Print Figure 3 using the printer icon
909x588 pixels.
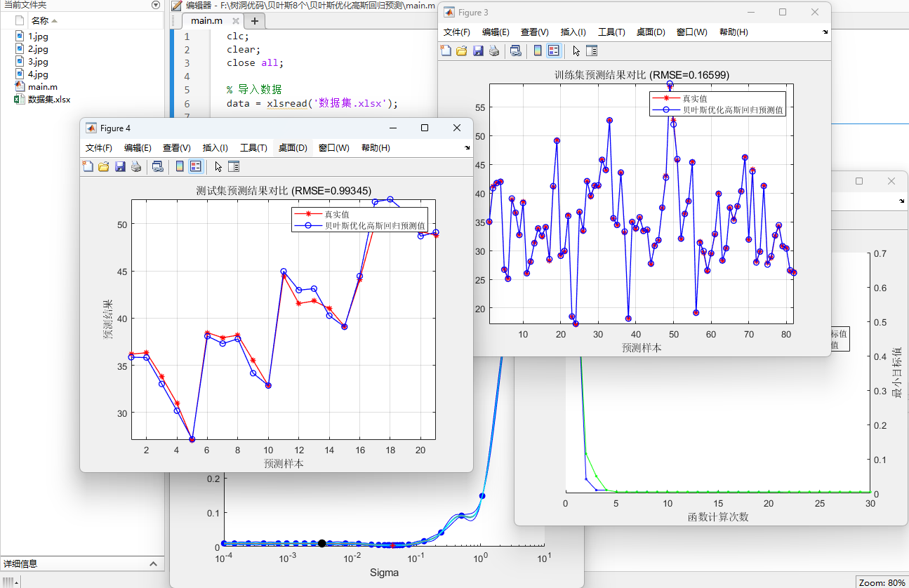[493, 51]
